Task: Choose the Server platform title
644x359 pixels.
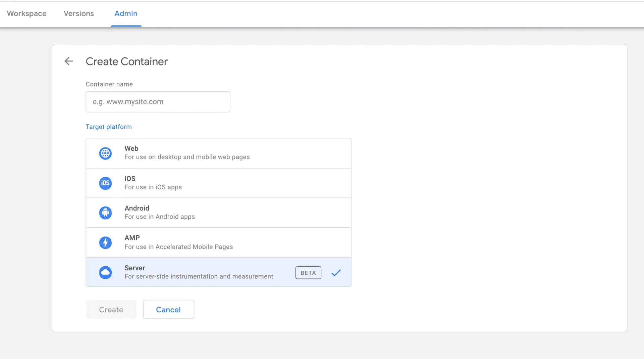Action: (135, 268)
